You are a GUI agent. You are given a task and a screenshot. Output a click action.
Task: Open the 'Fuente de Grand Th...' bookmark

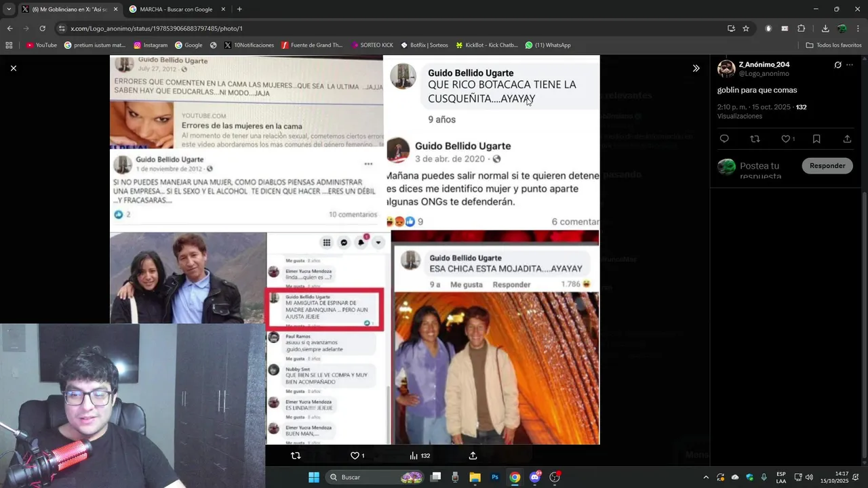[x=312, y=45]
